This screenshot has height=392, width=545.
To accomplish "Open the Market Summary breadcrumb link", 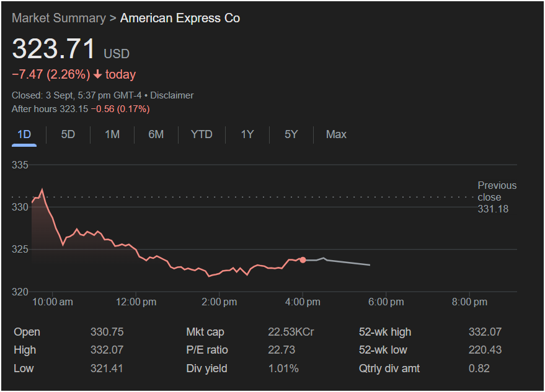I will click(x=59, y=18).
